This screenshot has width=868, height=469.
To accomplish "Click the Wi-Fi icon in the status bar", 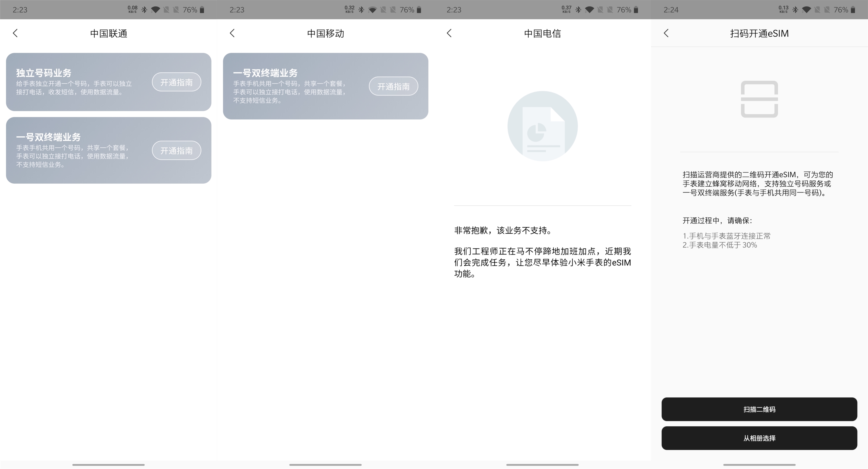I will (155, 10).
